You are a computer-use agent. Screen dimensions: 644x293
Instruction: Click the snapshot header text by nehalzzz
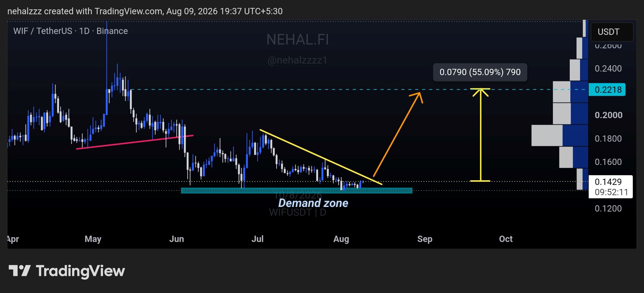[x=145, y=11]
